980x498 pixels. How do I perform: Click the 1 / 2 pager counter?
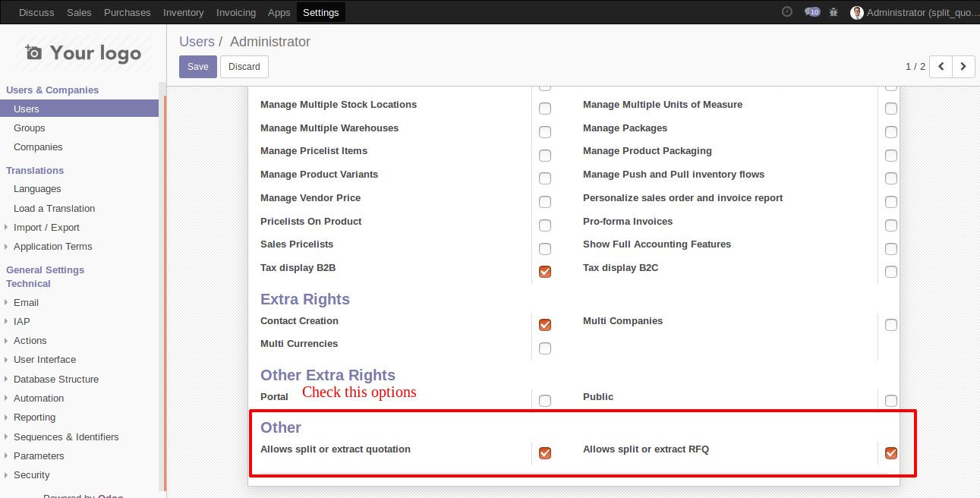point(915,67)
